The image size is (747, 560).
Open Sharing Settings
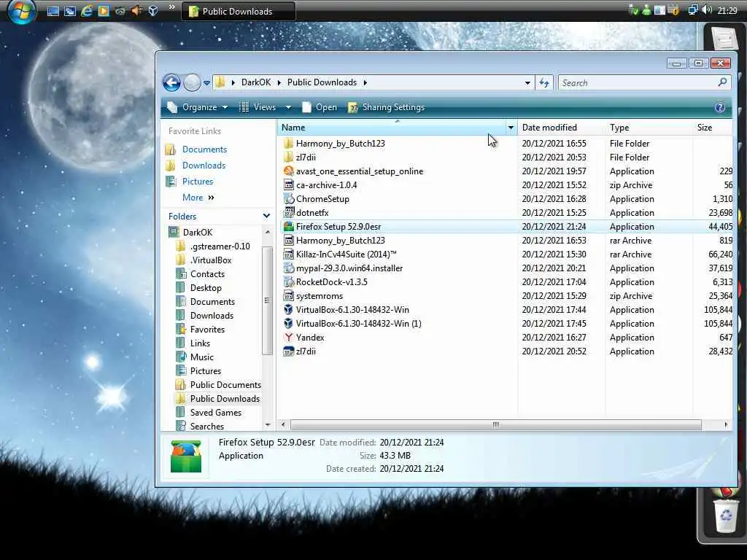387,107
